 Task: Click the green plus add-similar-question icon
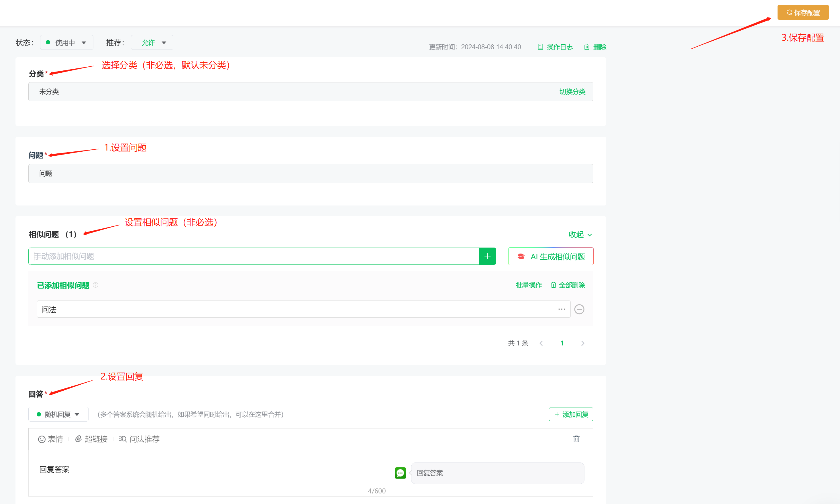[x=487, y=256]
